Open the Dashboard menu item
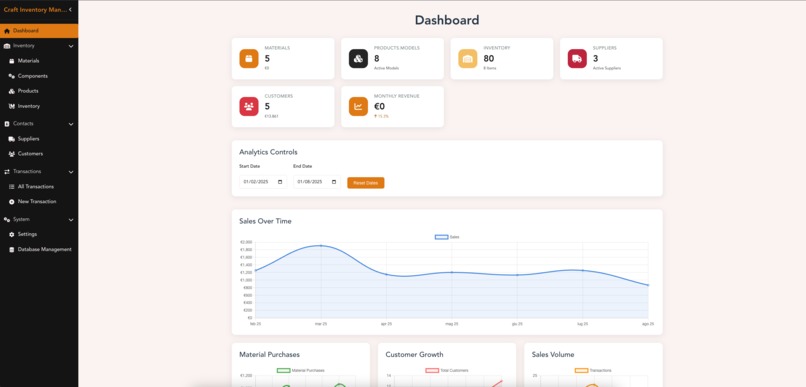806x387 pixels. tap(39, 31)
